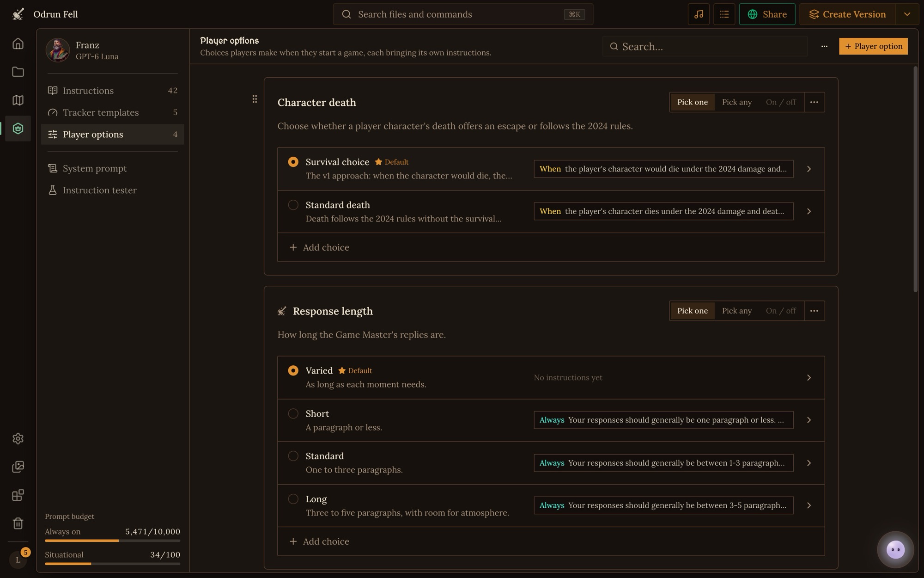
Task: Open settings gear in left rail
Action: tap(18, 438)
